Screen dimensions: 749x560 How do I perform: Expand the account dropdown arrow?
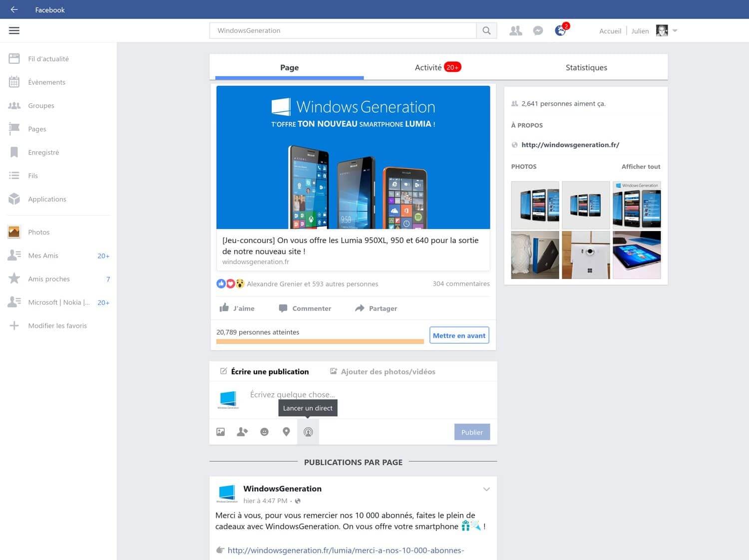click(675, 30)
